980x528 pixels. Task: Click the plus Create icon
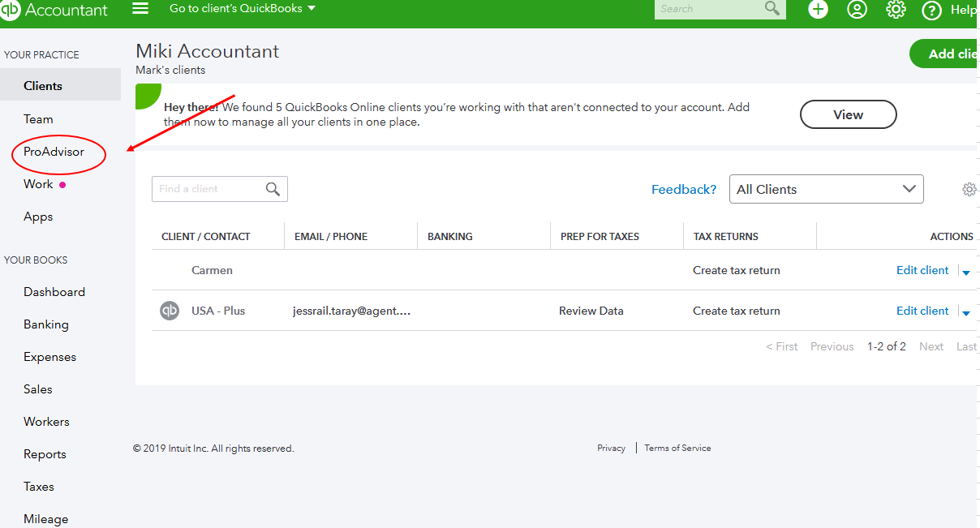point(818,10)
